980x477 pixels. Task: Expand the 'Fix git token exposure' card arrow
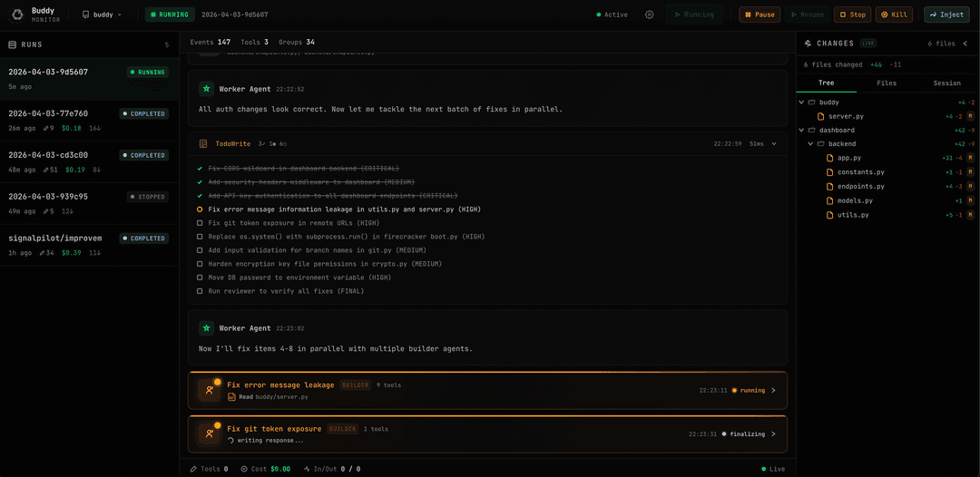[773, 433]
